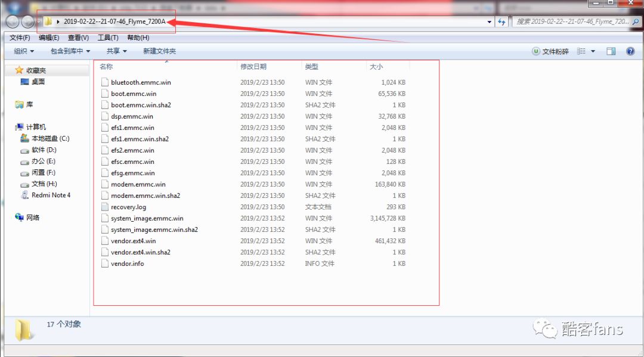Click the change view icon
The width and height of the screenshot is (644, 357).
tap(581, 51)
